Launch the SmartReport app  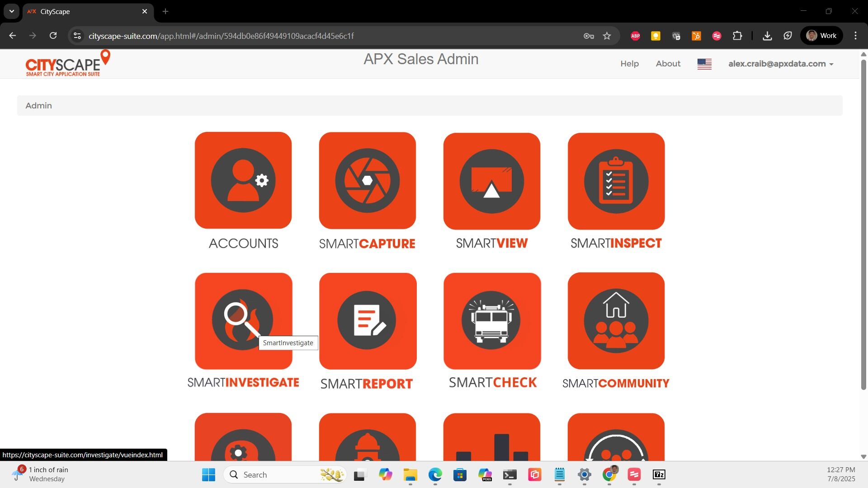(367, 321)
